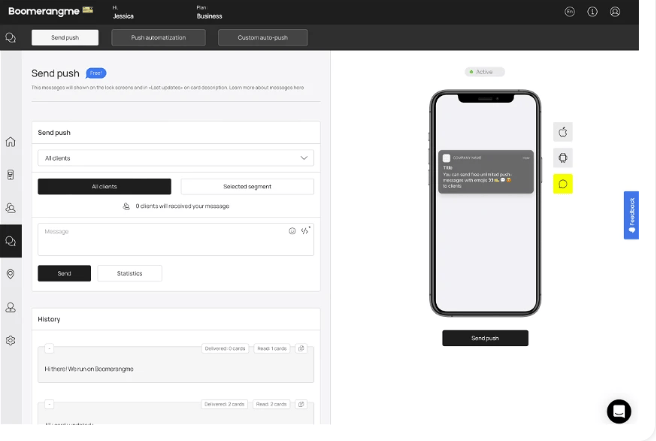Select the Apple iOS preview icon
Image resolution: width=656 pixels, height=441 pixels.
tap(563, 132)
